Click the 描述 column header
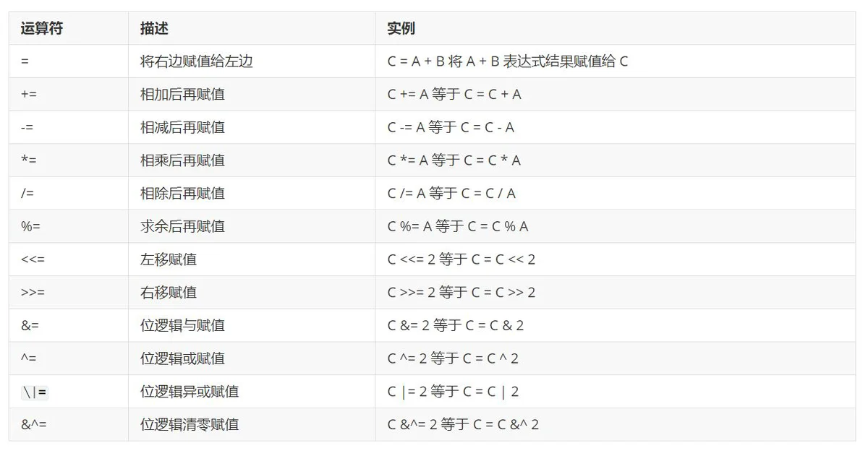Screen dimensions: 868x456 click(x=154, y=29)
